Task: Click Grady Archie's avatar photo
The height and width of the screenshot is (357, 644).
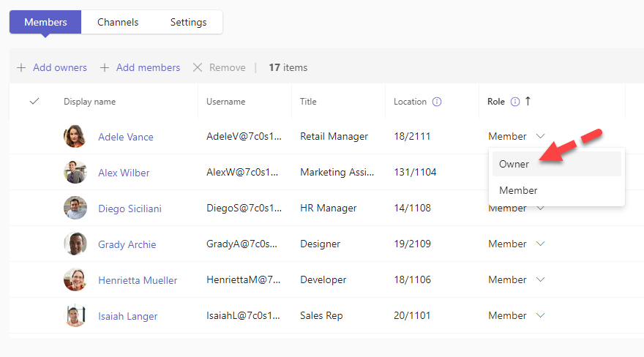Action: coord(75,244)
